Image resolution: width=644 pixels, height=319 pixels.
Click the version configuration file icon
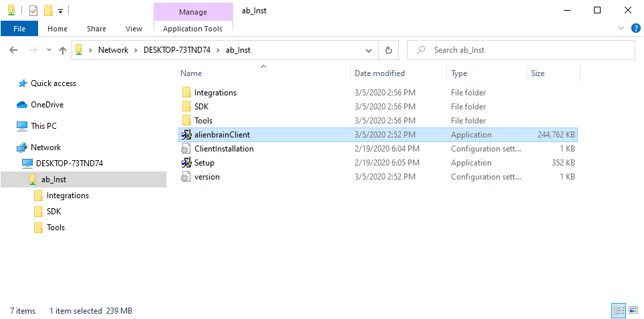(186, 177)
